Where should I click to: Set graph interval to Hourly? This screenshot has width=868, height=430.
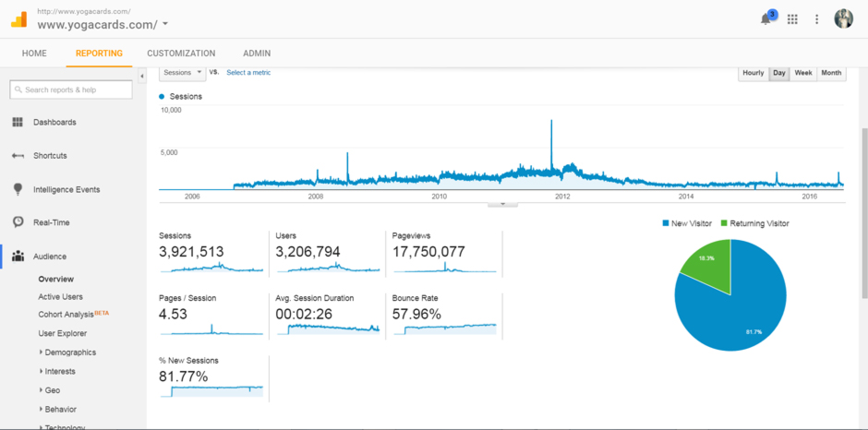(753, 73)
